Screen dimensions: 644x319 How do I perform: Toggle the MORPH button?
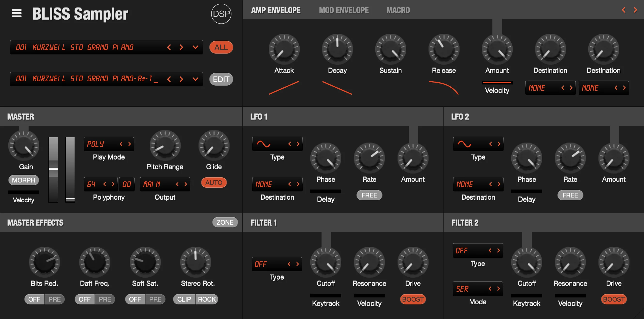pyautogui.click(x=24, y=180)
